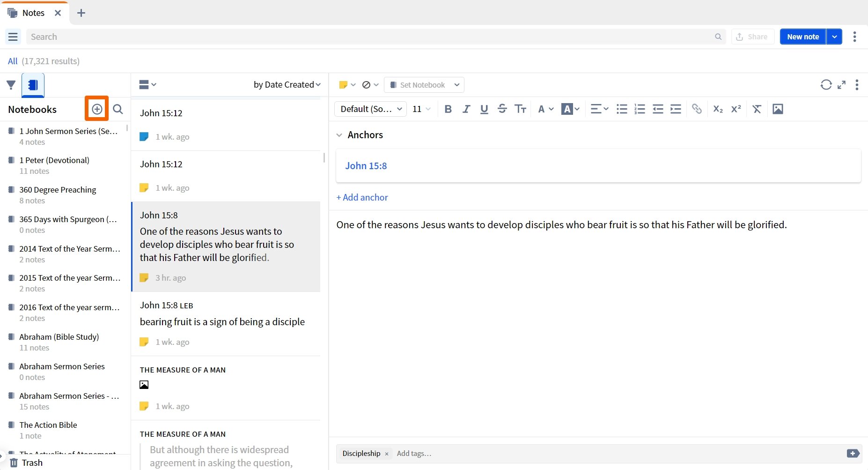Search notebooks with magnifier icon
This screenshot has width=868, height=470.
coord(118,109)
